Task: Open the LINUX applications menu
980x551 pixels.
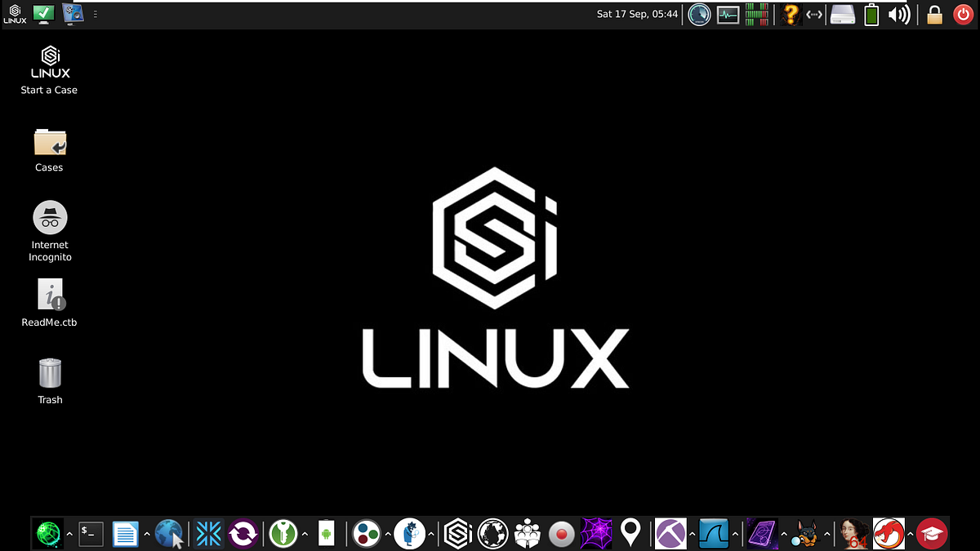Action: click(x=15, y=14)
